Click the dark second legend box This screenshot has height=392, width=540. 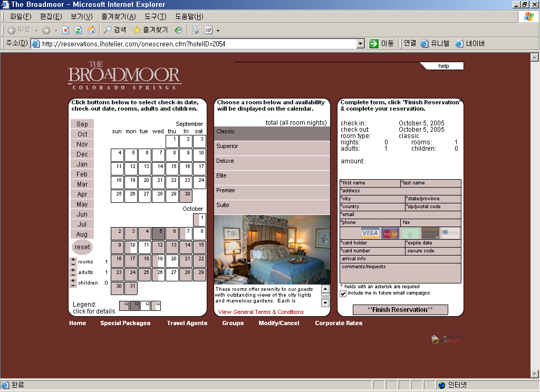click(134, 306)
